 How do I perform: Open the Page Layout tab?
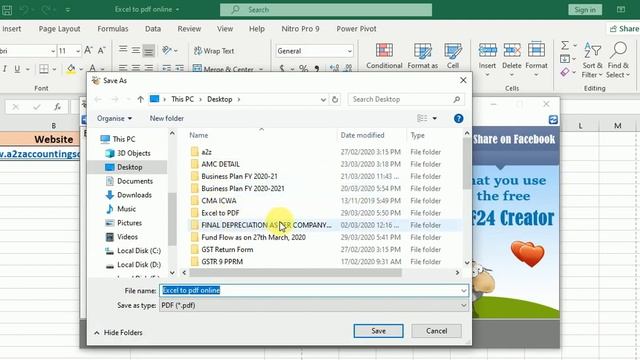pos(60,29)
